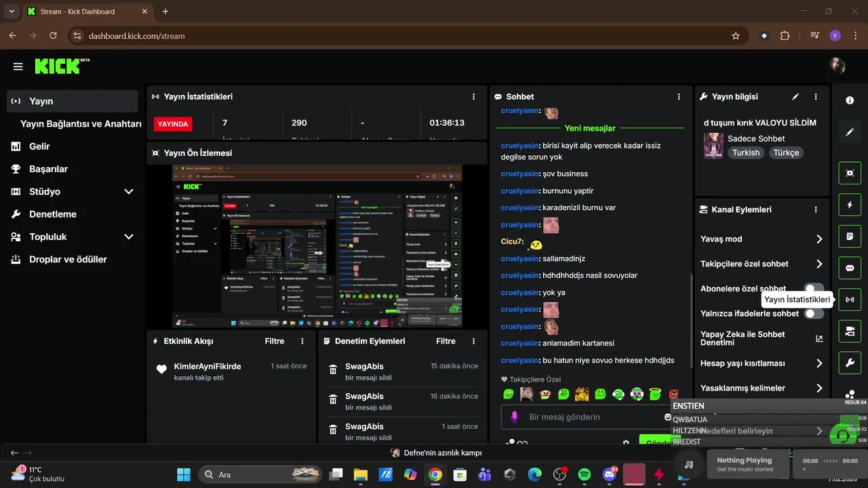This screenshot has height=488, width=868.
Task: Toggle stream preview widget icon in right bar
Action: coord(850,173)
